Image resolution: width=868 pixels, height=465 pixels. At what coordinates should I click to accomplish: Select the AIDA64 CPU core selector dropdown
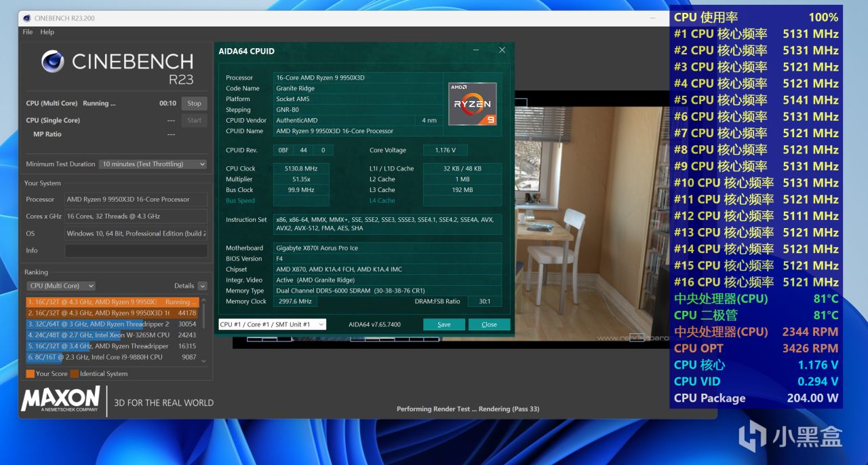click(x=272, y=324)
